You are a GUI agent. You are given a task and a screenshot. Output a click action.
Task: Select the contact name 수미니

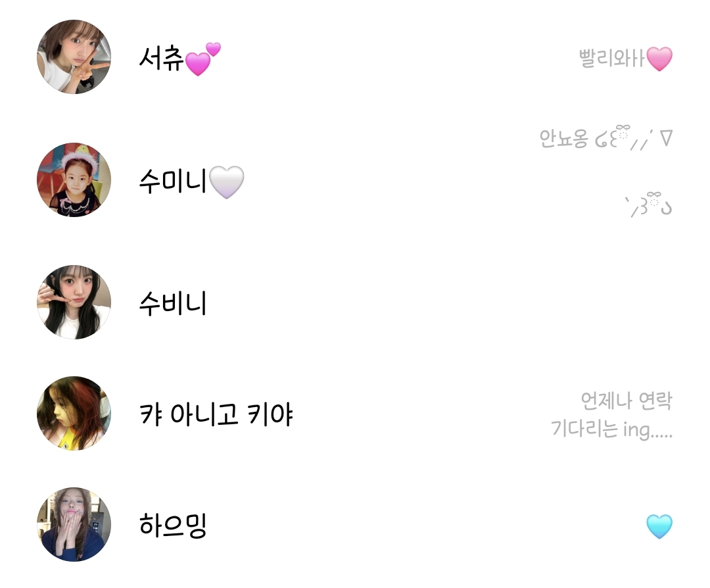[172, 181]
